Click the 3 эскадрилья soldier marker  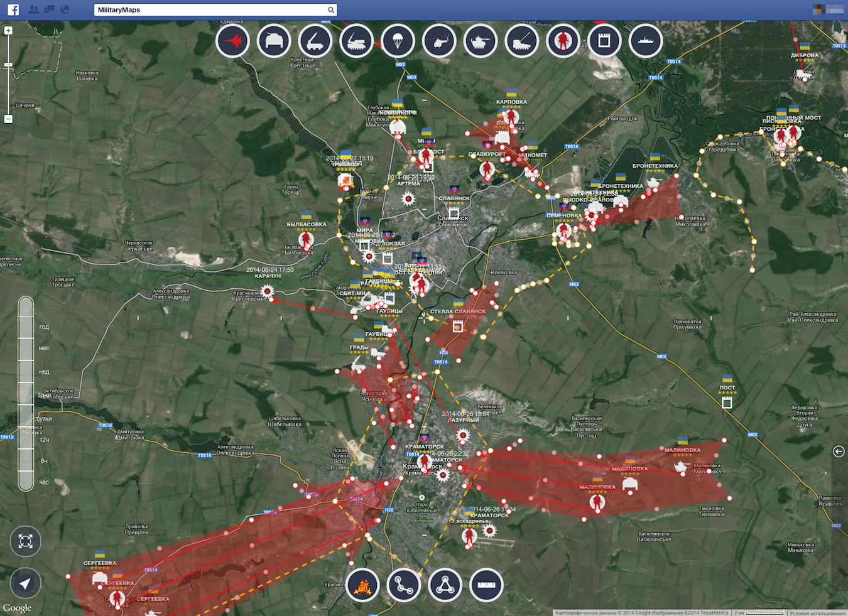click(x=469, y=536)
